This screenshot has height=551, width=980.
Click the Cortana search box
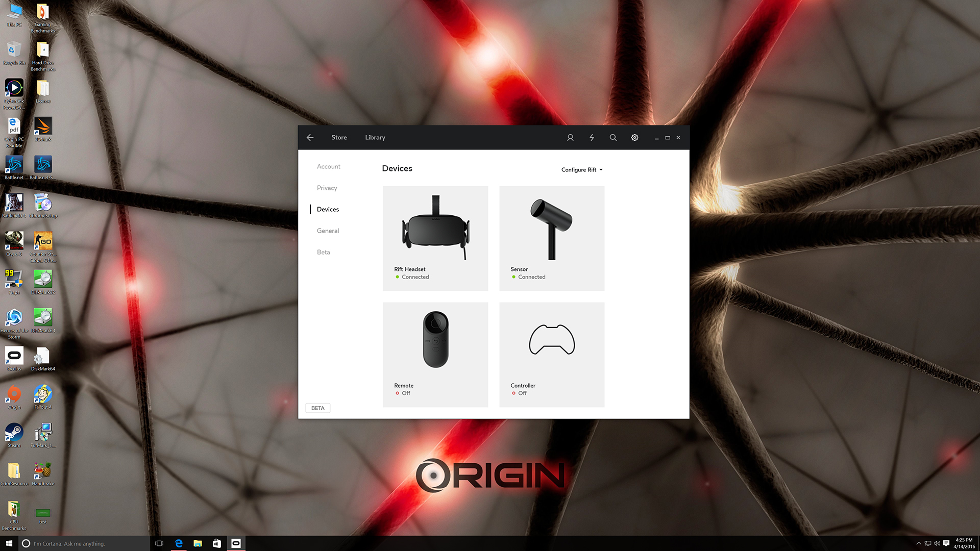pyautogui.click(x=84, y=543)
